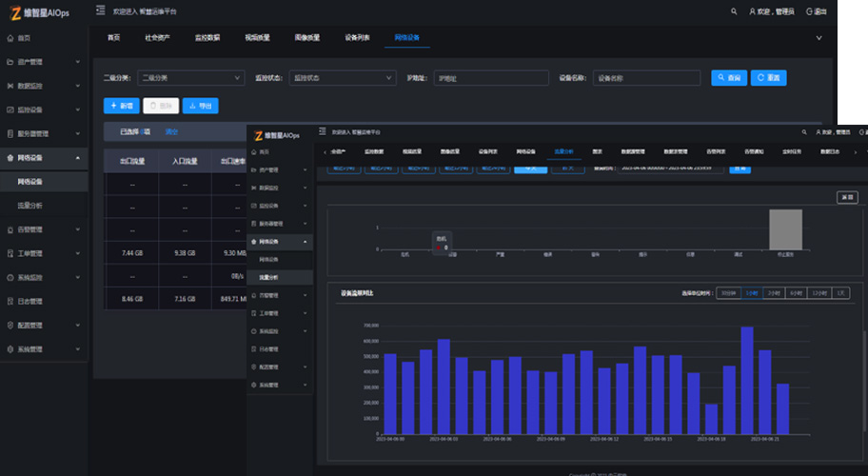Screen dimensions: 868x476
Task: Switch to the 视频质量 tab in the background window
Action: pos(257,38)
